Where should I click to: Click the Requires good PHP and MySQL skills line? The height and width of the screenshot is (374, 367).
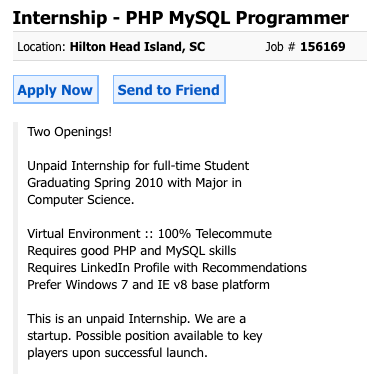[132, 251]
